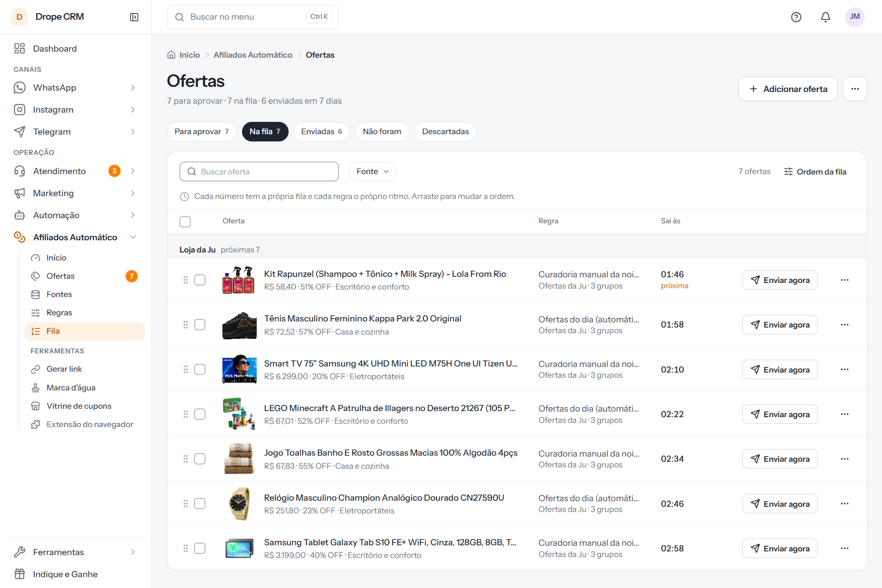Focus the Buscar no menu search box
882x588 pixels.
coord(252,17)
